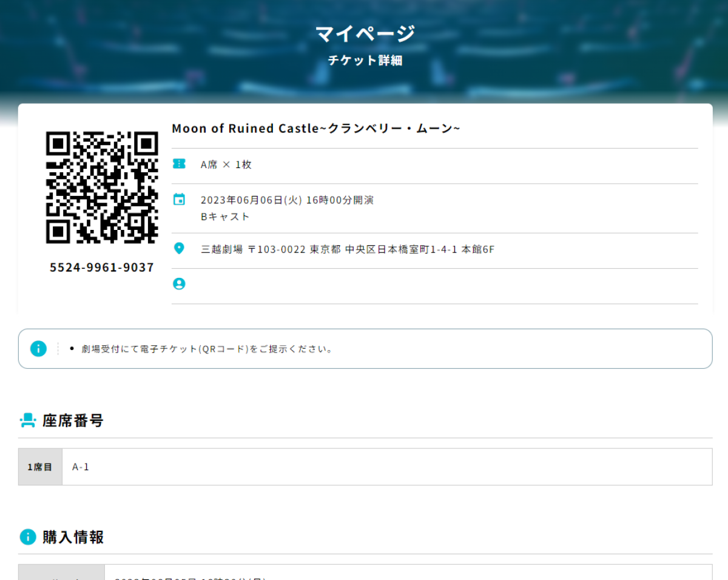The width and height of the screenshot is (728, 580).
Task: Click the Bキャスト cast label
Action: click(x=225, y=217)
